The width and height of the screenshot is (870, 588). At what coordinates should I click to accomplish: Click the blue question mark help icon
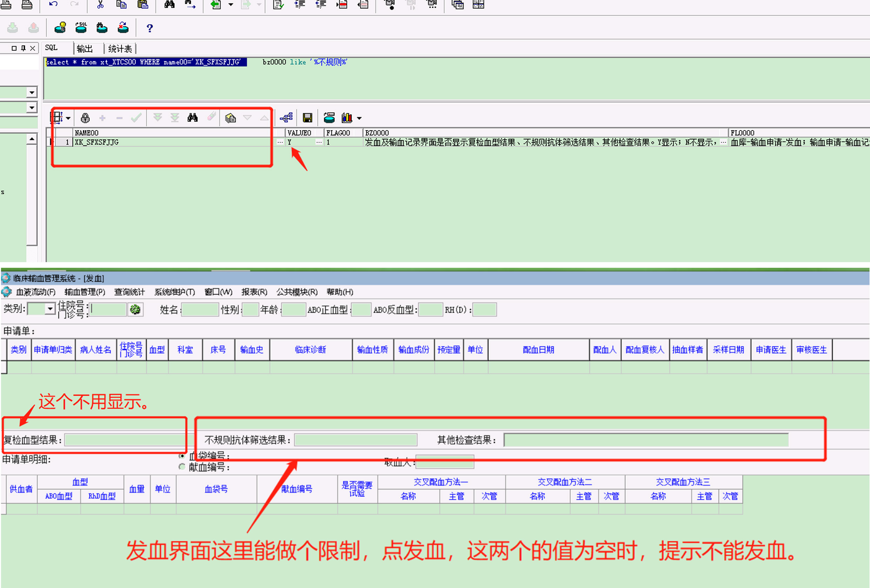[150, 28]
